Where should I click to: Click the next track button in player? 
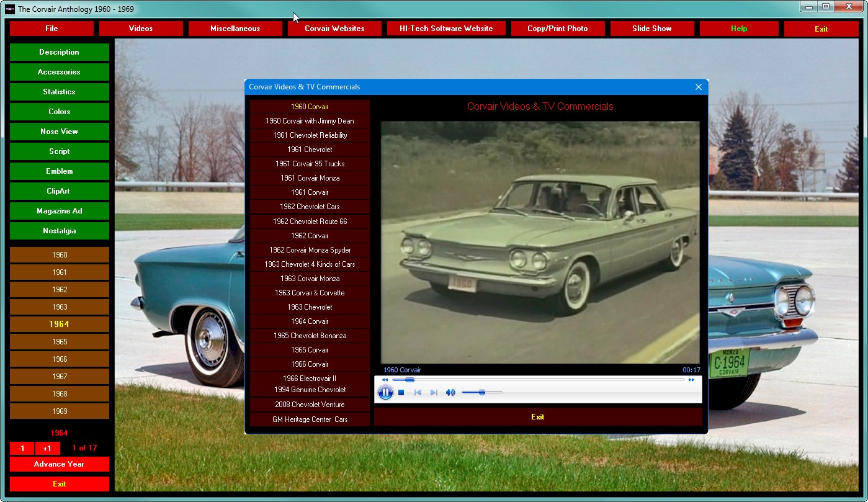(434, 392)
